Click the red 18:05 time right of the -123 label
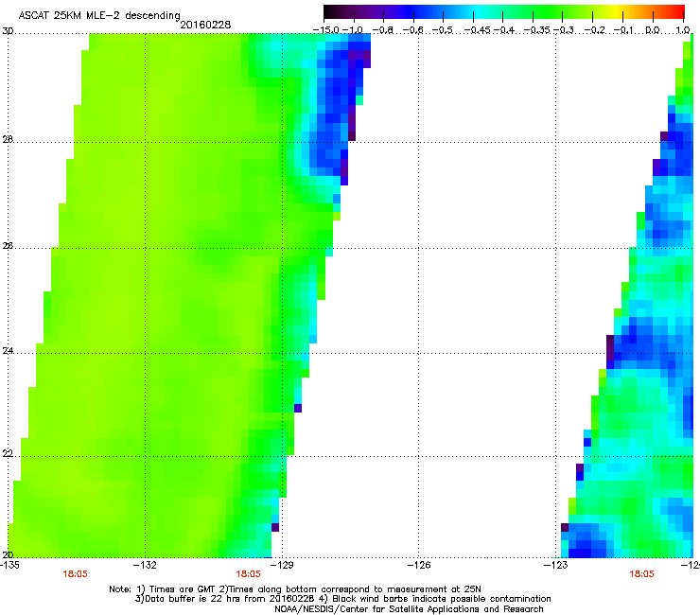 (641, 574)
